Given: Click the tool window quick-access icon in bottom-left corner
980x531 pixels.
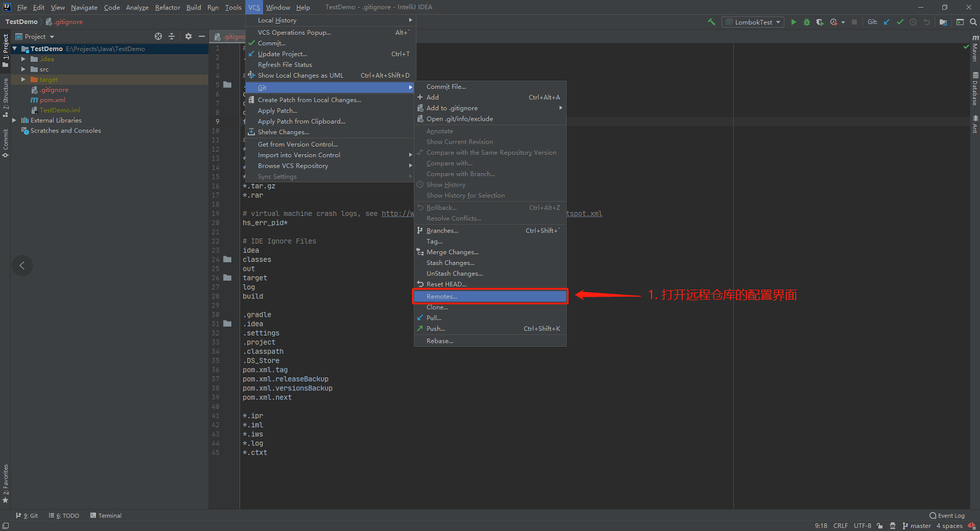Looking at the screenshot, I should pyautogui.click(x=5, y=526).
